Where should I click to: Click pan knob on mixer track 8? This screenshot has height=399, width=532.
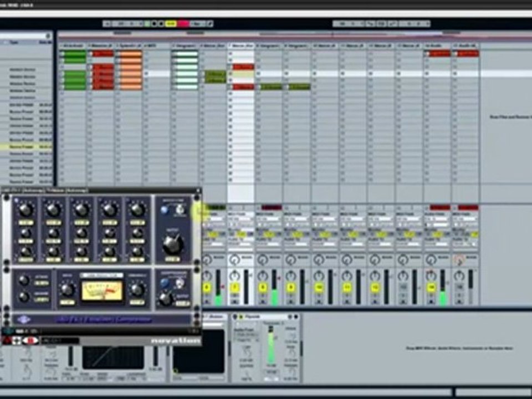click(x=263, y=275)
